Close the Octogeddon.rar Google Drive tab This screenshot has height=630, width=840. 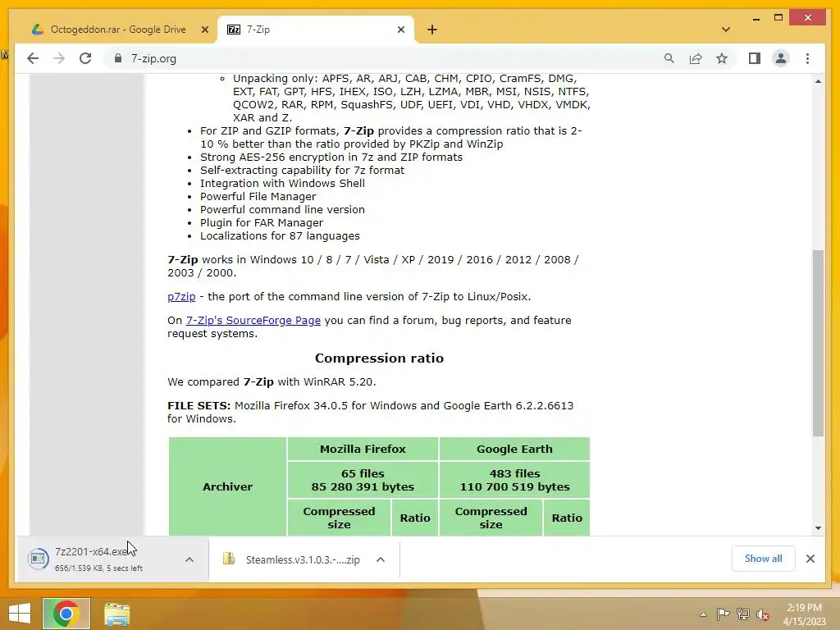pyautogui.click(x=204, y=30)
